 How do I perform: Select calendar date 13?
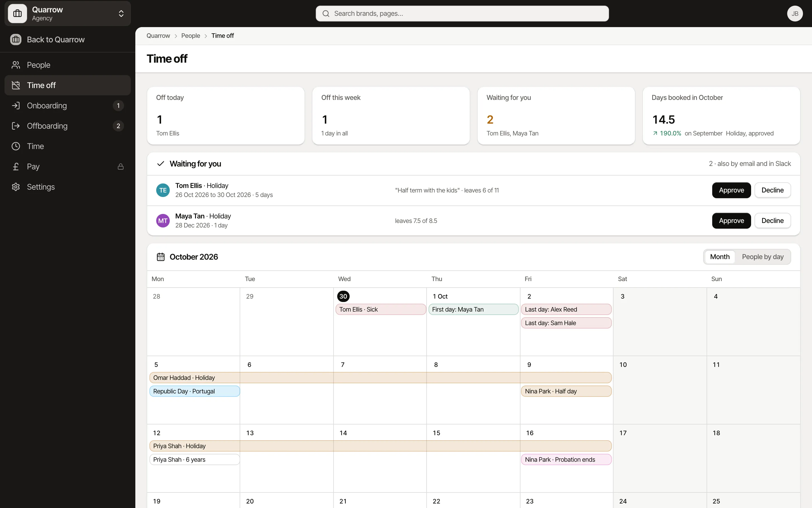[x=250, y=433]
